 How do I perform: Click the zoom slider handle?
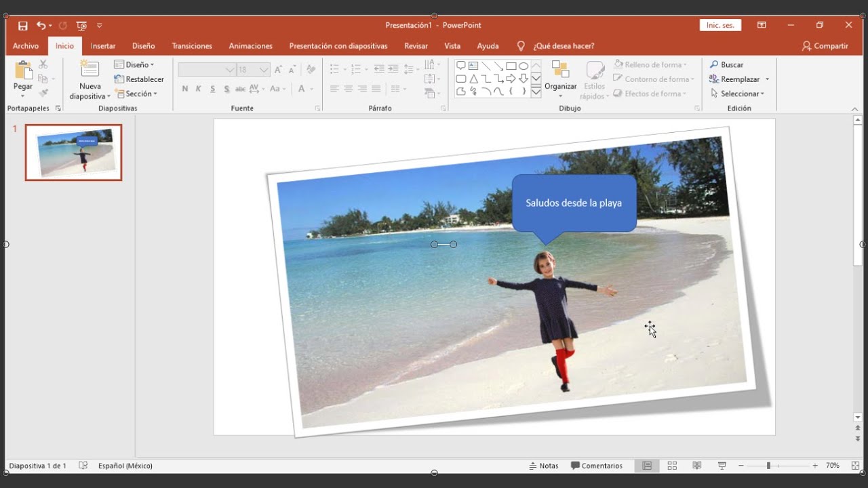pos(768,466)
